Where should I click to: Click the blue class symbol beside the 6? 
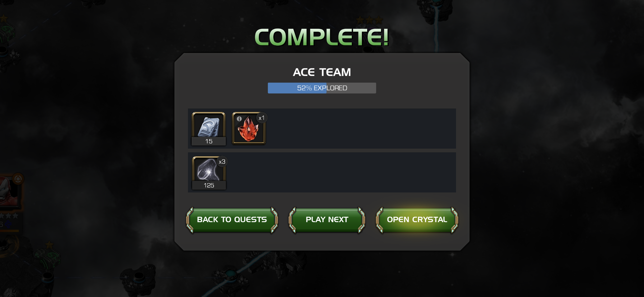(8, 224)
